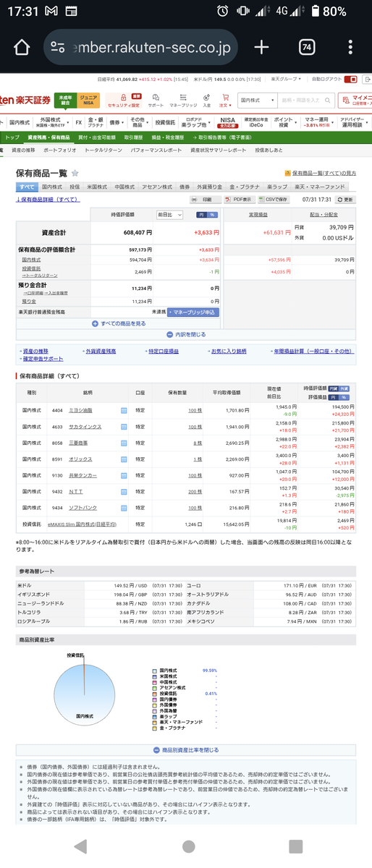Click the favorite star beside 保有商品一覧
Screen dimensions: 372x868
click(x=75, y=174)
